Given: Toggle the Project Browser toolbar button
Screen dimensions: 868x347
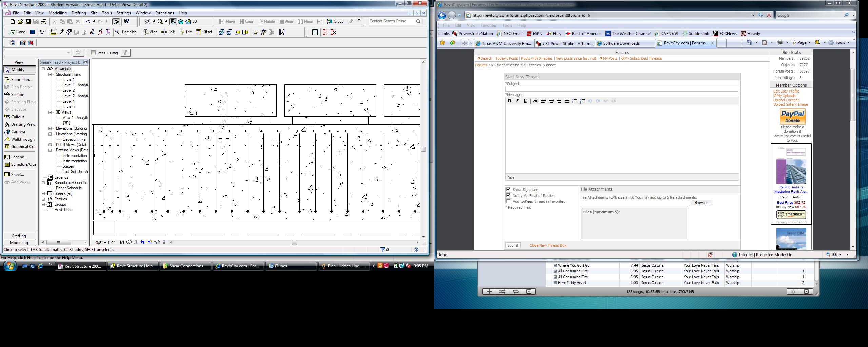Looking at the screenshot, I should click(x=116, y=22).
